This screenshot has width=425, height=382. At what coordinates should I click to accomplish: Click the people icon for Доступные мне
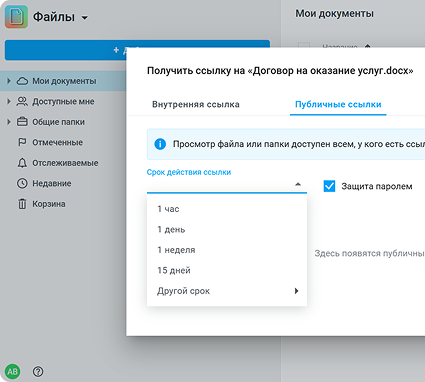click(x=22, y=101)
